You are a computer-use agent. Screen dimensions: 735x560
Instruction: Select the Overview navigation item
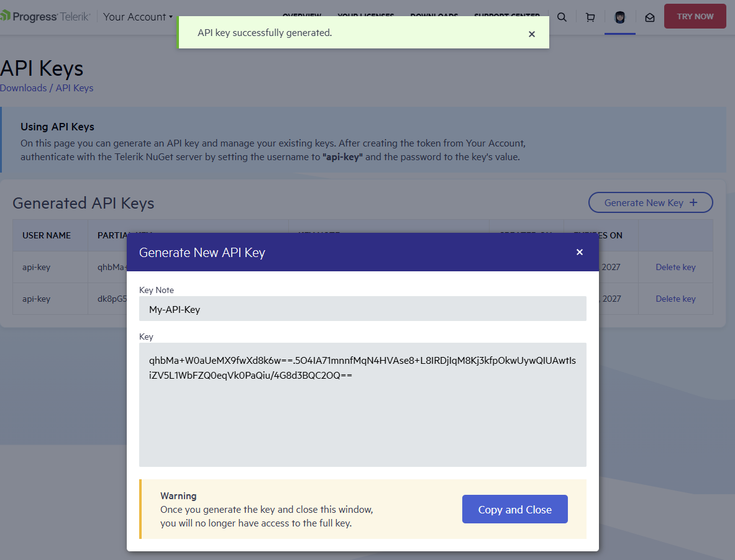click(x=302, y=15)
